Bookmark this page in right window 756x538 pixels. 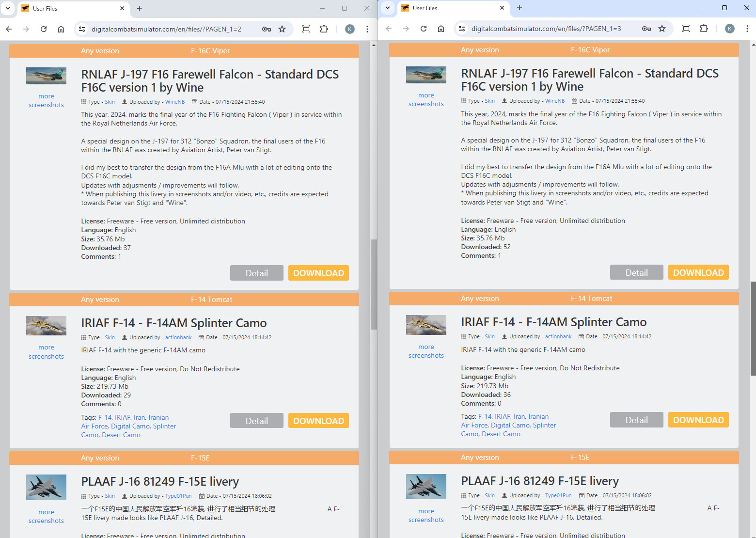coord(662,29)
